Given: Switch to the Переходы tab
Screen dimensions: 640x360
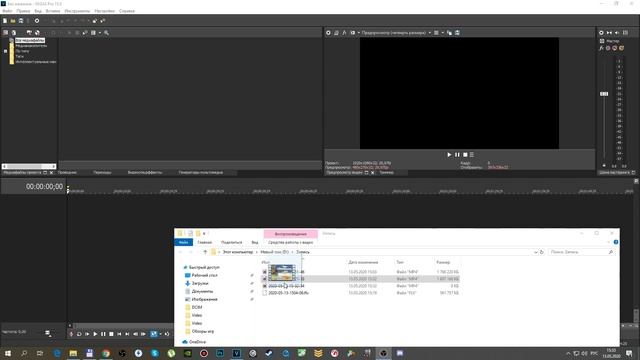Looking at the screenshot, I should click(x=102, y=173).
